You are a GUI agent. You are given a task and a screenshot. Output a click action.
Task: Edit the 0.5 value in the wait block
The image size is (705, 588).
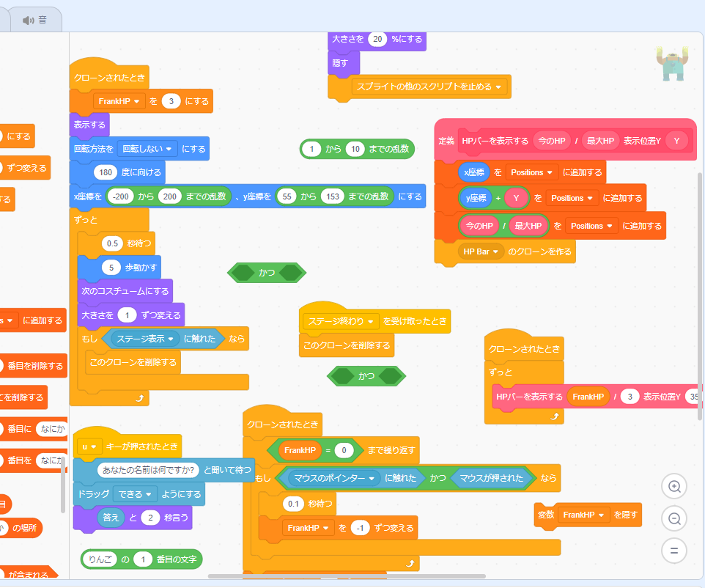tap(111, 243)
